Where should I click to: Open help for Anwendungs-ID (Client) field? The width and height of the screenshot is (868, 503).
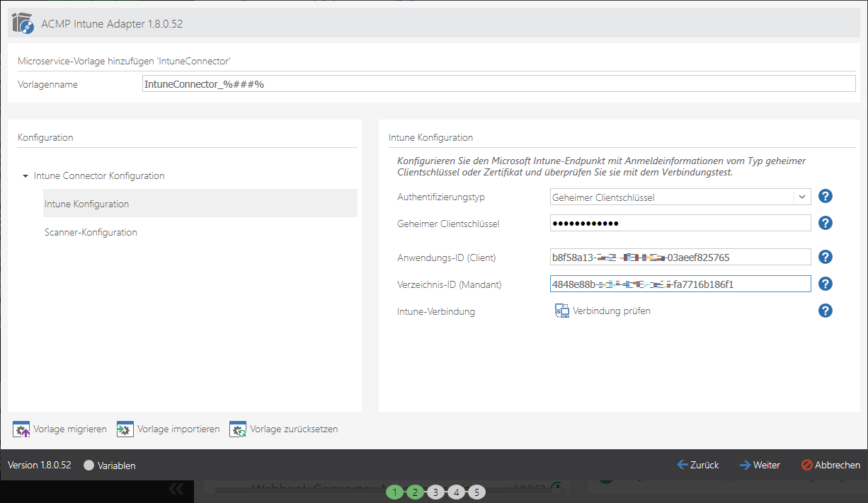click(x=825, y=258)
